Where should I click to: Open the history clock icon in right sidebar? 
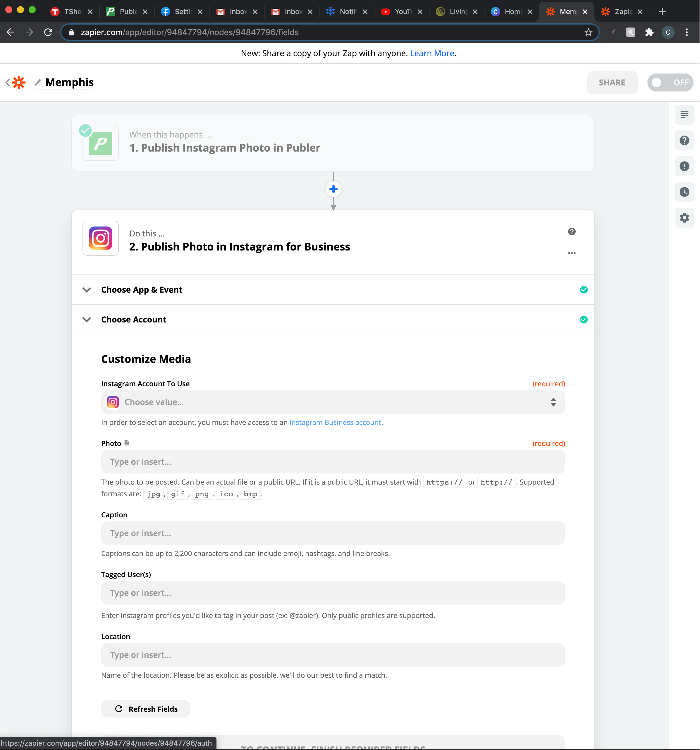(684, 192)
